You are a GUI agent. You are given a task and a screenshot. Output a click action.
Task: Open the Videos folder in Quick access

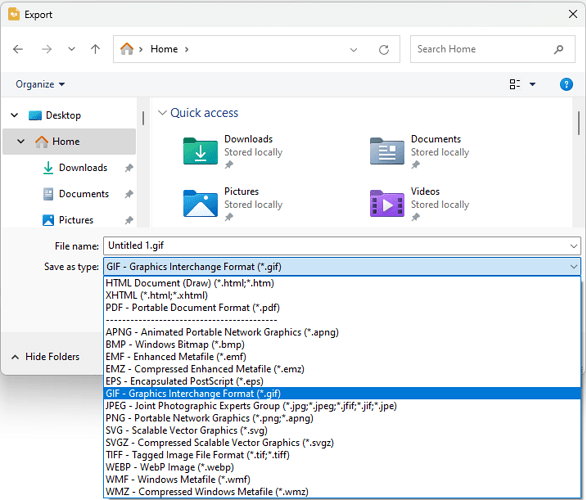coord(419,204)
